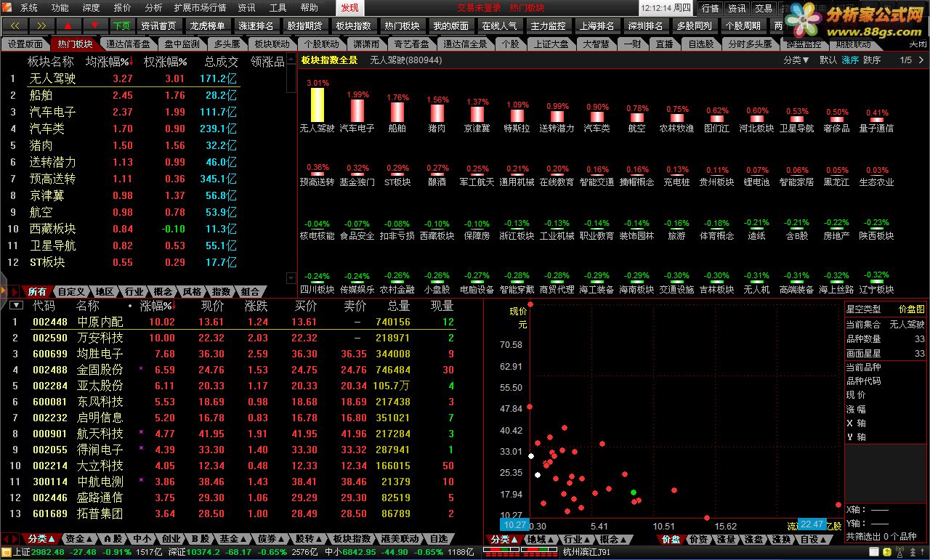Screen dimensions: 930x560
Task: Select the 跌序 sort option
Action: pos(872,60)
